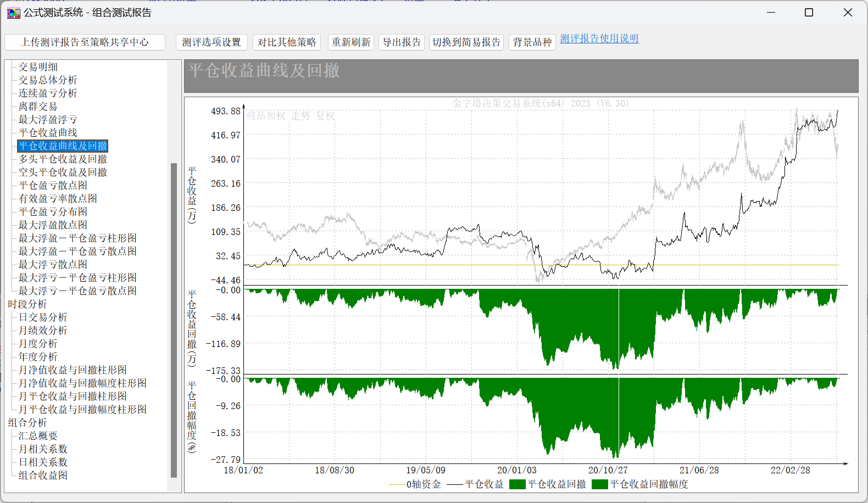Select 年度分析 in the tree
Image resolution: width=868 pixels, height=503 pixels.
coord(38,357)
